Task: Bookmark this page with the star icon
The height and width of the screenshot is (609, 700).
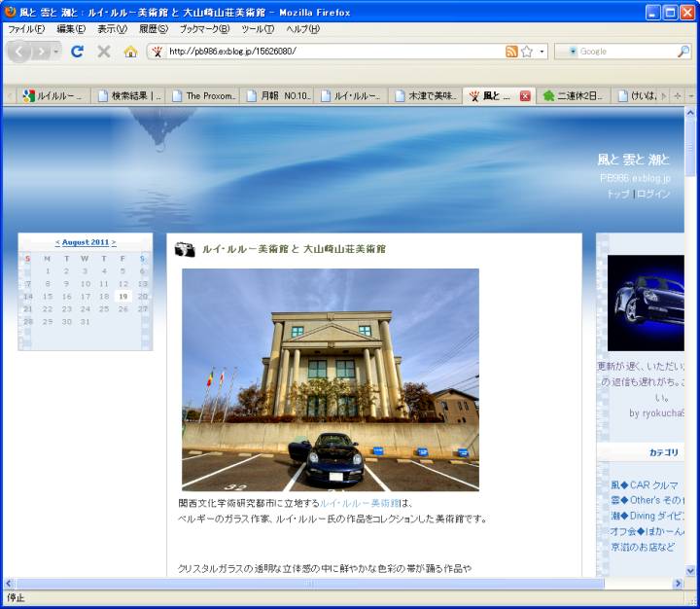Action: pyautogui.click(x=527, y=52)
